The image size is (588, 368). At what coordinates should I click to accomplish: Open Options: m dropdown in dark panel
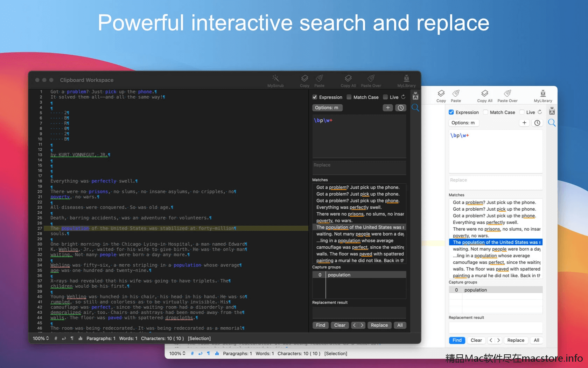[x=327, y=108]
